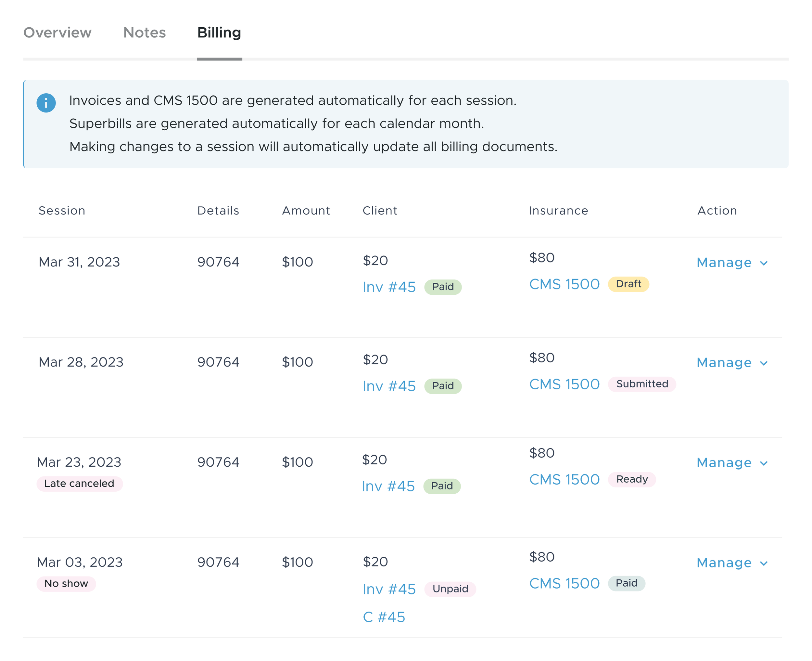Screen dimensions: 812x661
Task: Open Inv #45 link in Mar 31 row
Action: tap(389, 287)
